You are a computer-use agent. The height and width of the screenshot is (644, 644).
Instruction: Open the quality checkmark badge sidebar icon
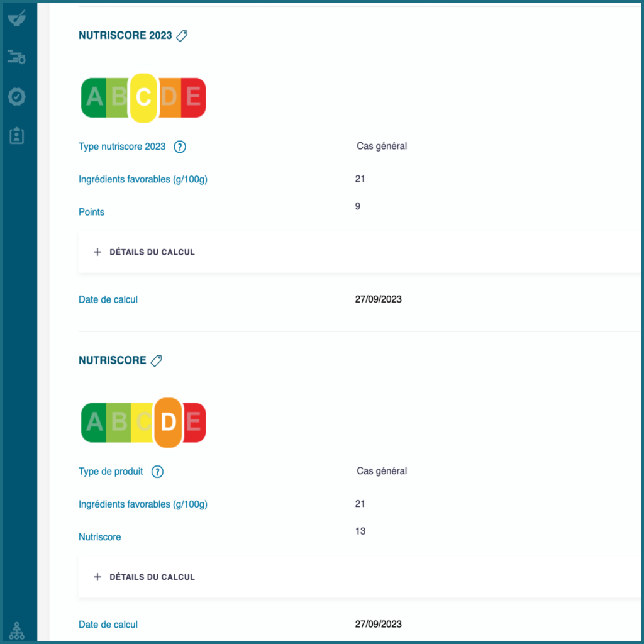(17, 97)
